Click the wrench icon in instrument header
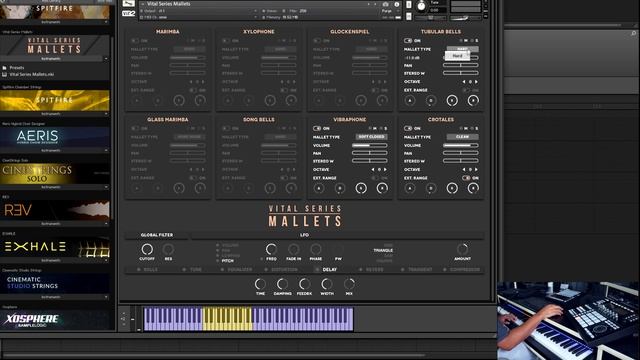 129,4
